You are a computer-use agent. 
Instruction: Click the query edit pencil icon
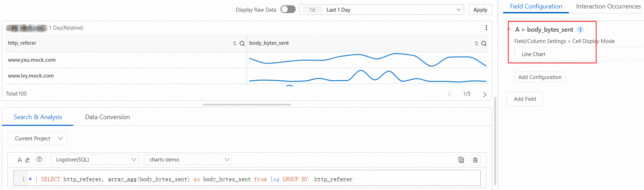[x=27, y=160]
